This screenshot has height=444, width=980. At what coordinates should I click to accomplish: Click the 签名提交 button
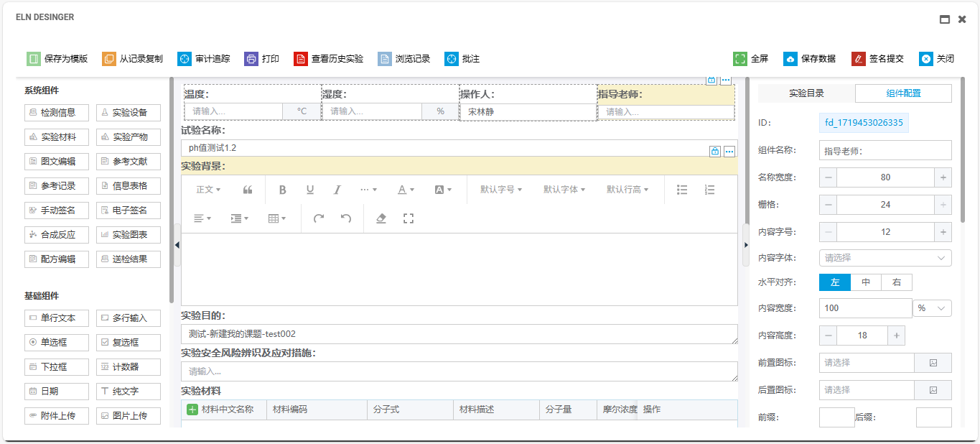[x=877, y=59]
